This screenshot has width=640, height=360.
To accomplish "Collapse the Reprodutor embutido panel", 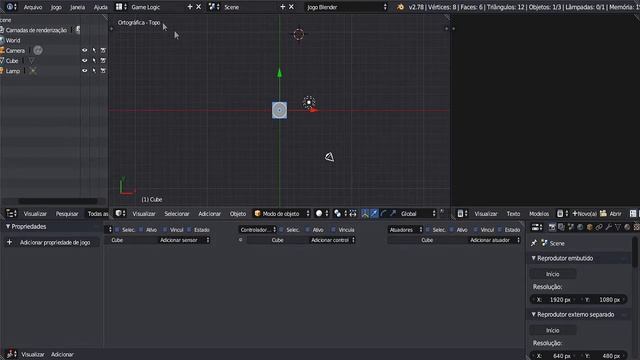I will [x=533, y=258].
